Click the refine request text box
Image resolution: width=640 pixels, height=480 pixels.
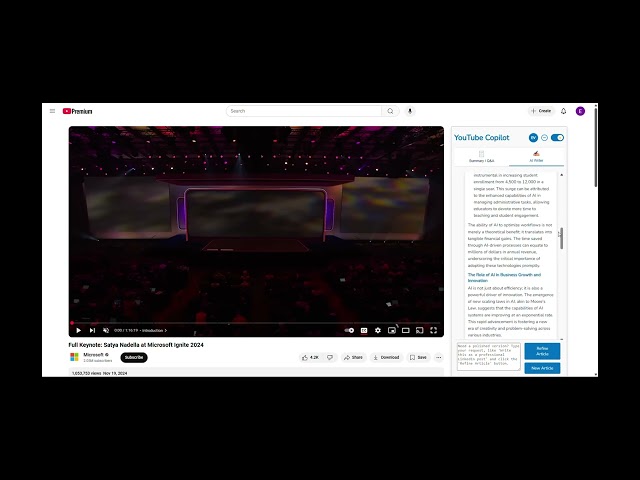point(489,357)
